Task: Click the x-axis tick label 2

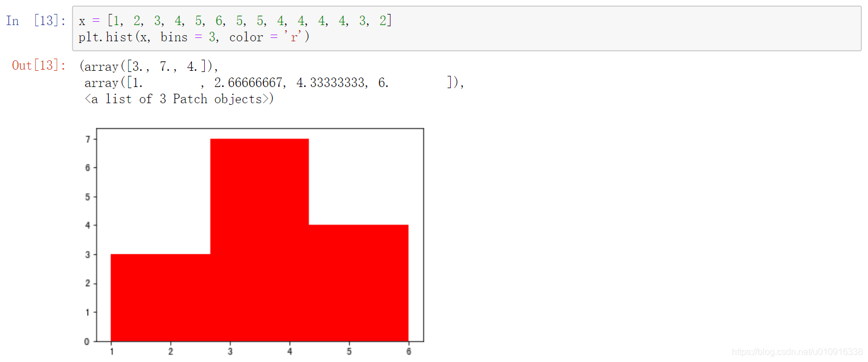Action: coord(171,352)
